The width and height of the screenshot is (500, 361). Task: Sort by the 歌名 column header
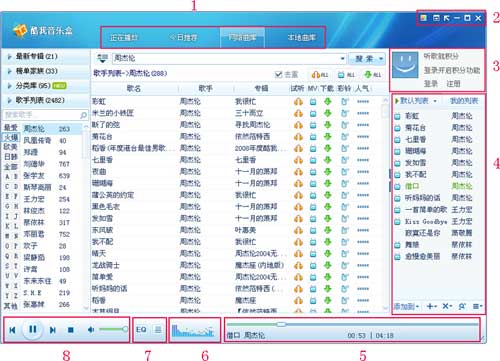(x=134, y=89)
